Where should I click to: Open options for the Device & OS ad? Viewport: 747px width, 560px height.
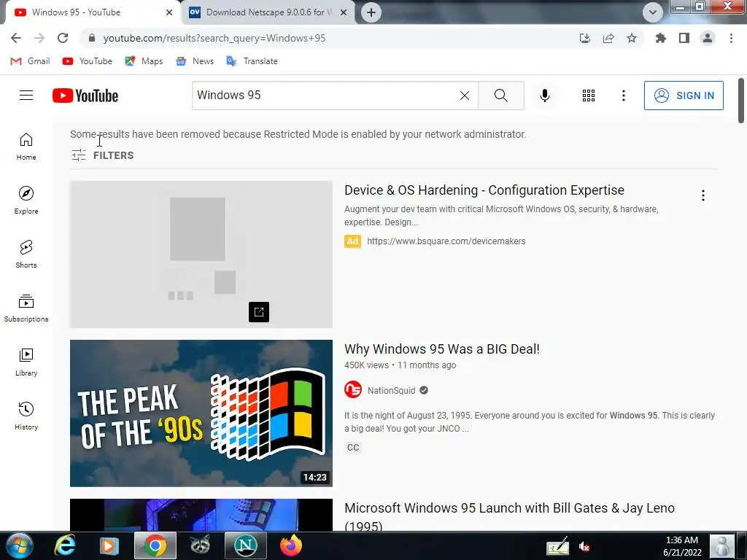coord(703,195)
